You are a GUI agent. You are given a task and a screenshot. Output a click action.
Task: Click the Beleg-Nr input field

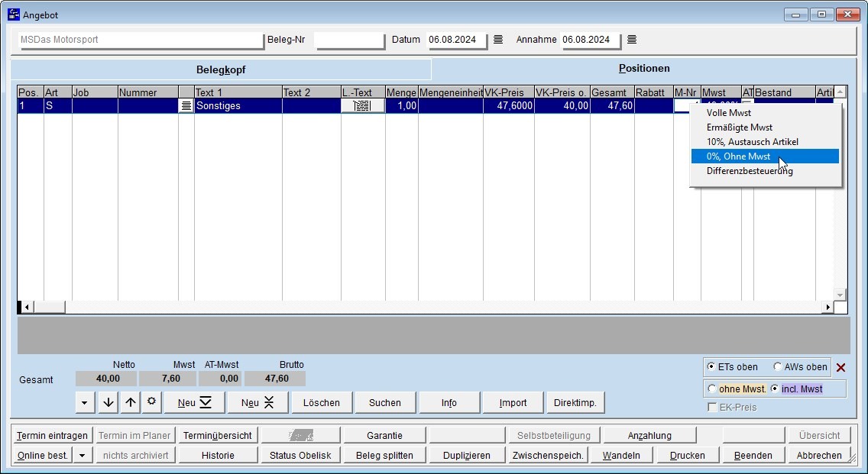[x=350, y=40]
